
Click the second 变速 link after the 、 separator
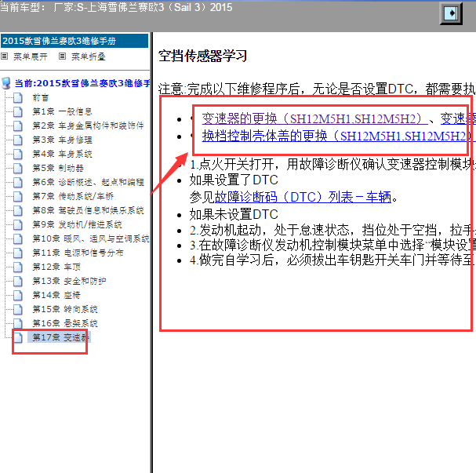(458, 118)
